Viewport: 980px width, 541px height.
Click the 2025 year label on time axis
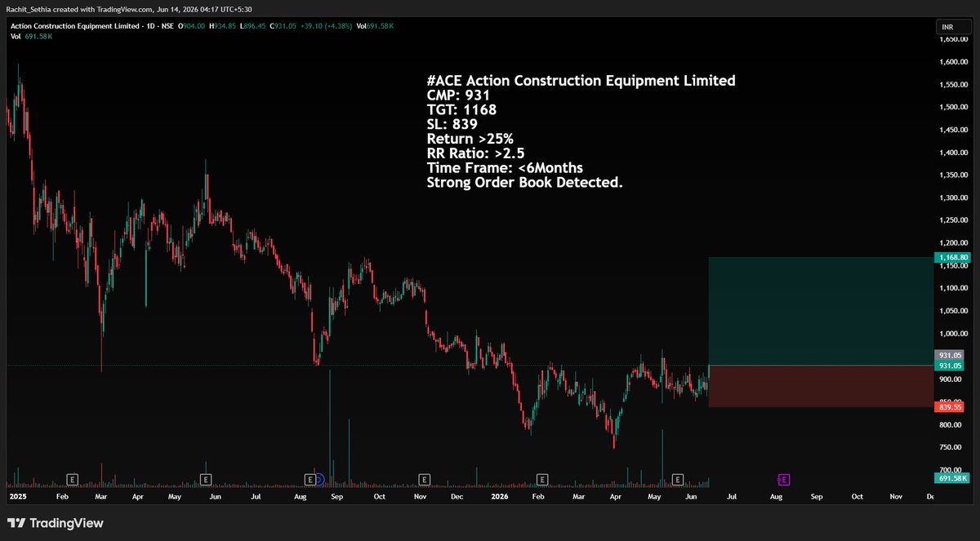click(x=17, y=496)
